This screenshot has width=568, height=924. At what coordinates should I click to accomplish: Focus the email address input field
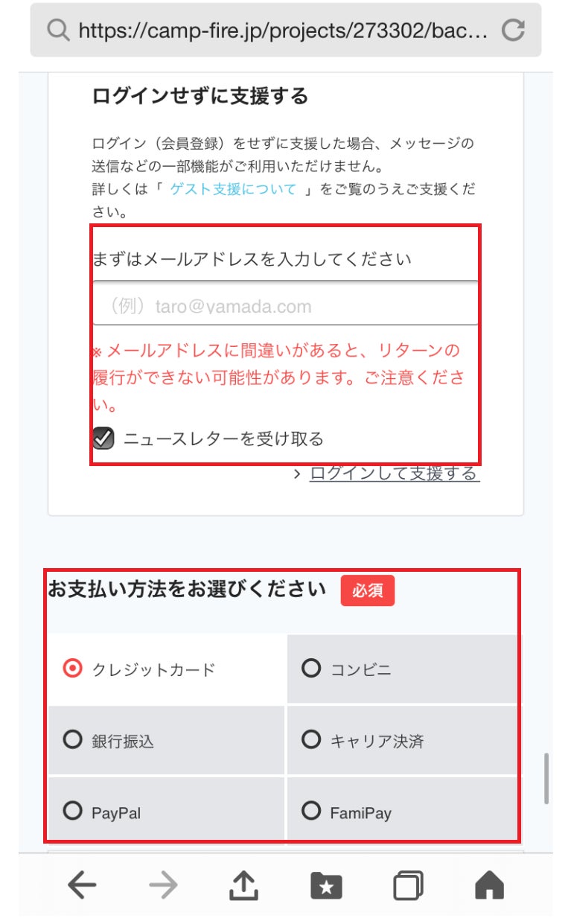pyautogui.click(x=285, y=306)
